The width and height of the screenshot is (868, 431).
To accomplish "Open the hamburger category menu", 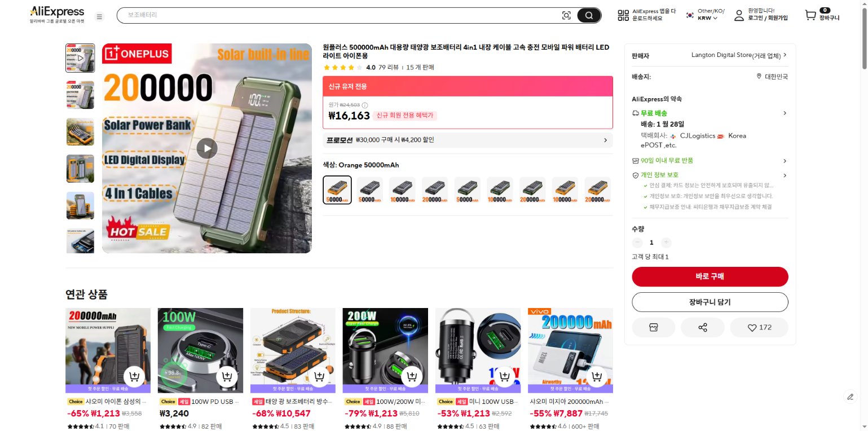I will pyautogui.click(x=100, y=16).
